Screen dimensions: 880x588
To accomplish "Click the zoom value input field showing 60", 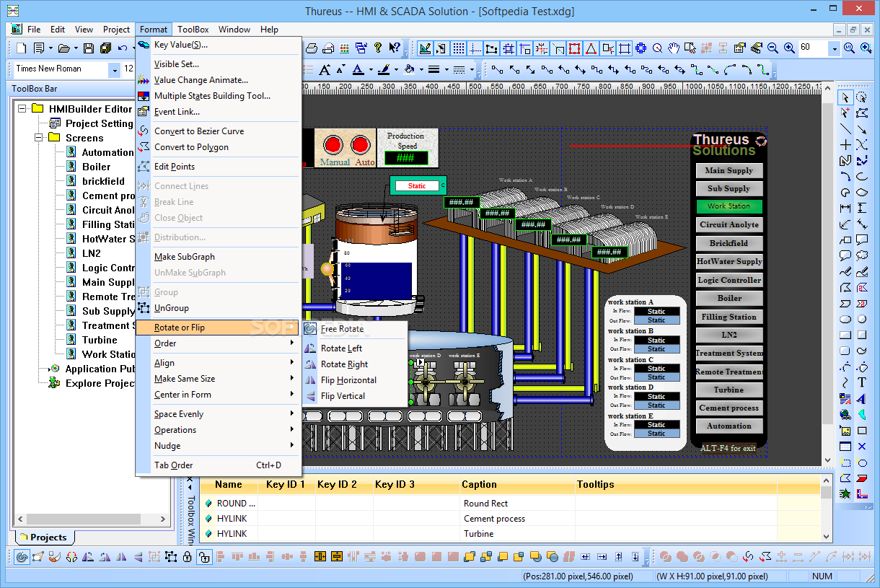I will (814, 48).
